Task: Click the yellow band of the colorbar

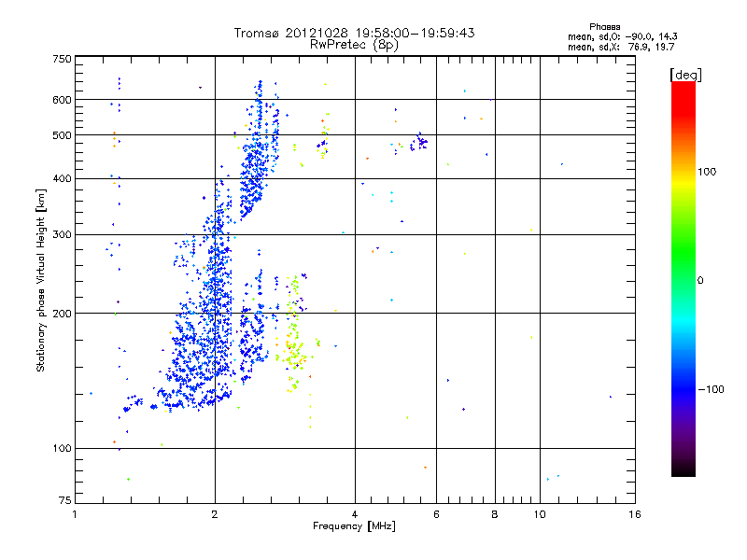Action: click(x=684, y=181)
